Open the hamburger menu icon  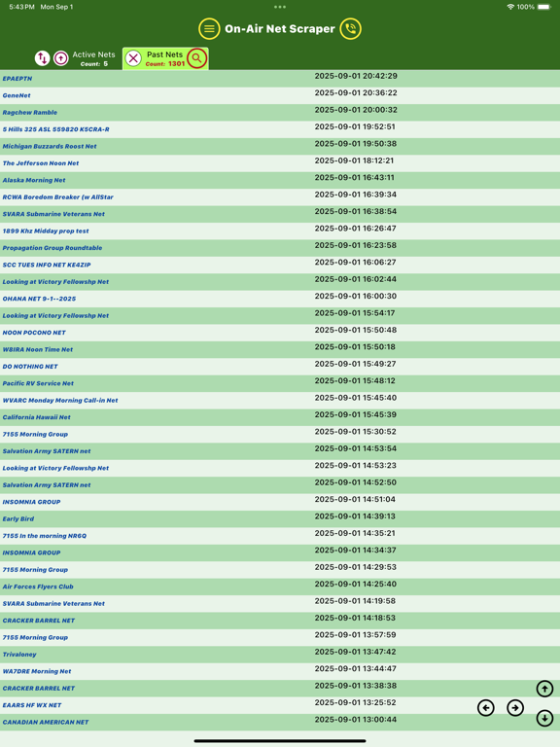[209, 29]
